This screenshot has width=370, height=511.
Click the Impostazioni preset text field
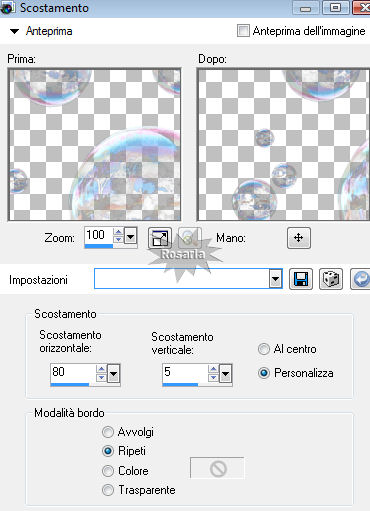click(x=182, y=279)
